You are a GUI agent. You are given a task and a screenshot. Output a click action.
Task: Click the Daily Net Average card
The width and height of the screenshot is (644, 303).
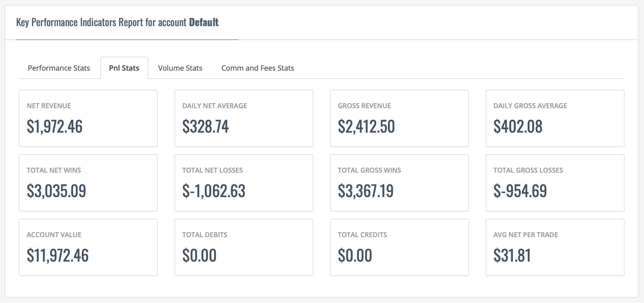pos(244,118)
